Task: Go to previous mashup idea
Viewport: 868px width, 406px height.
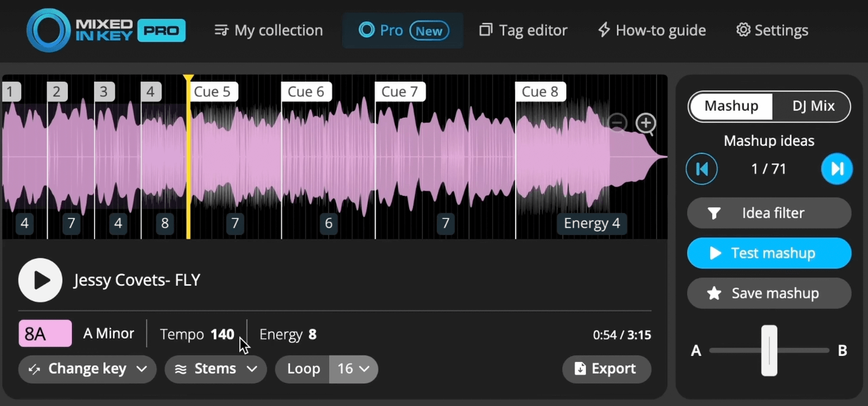Action: (x=702, y=169)
